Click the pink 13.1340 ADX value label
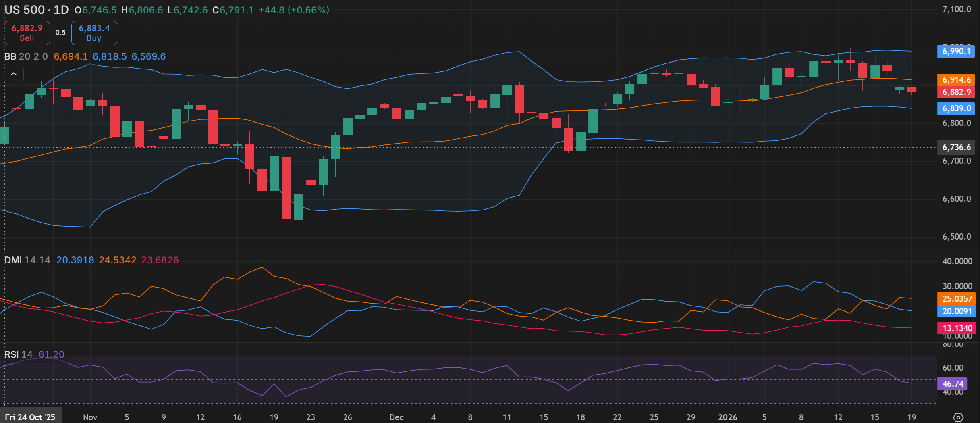 (957, 328)
